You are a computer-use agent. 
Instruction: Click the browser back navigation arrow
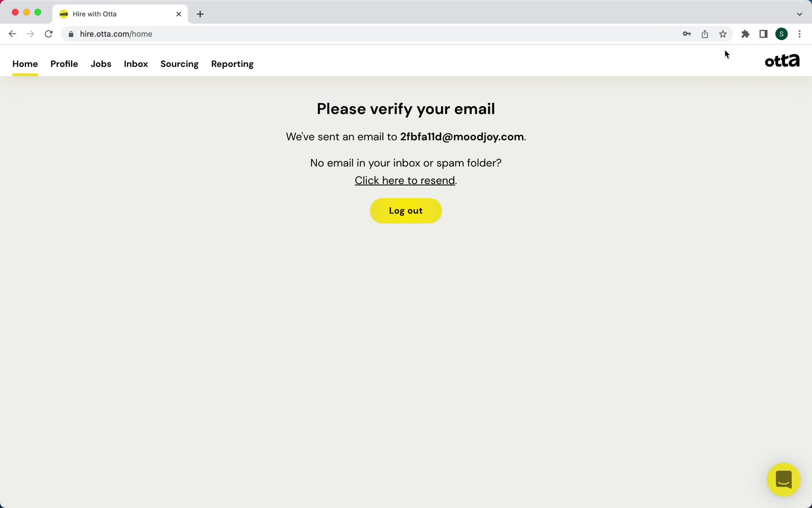click(x=12, y=34)
